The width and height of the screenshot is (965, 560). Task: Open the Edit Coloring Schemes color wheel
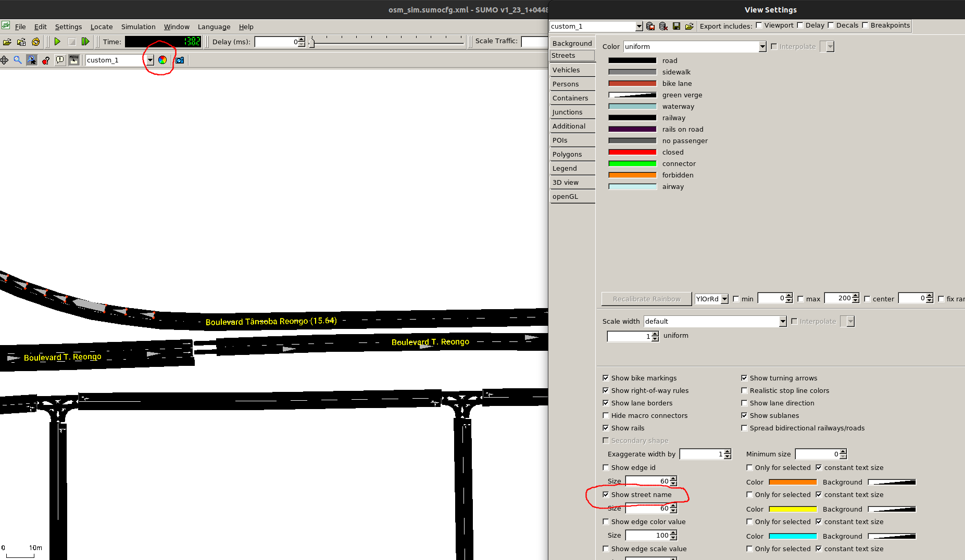pos(162,60)
